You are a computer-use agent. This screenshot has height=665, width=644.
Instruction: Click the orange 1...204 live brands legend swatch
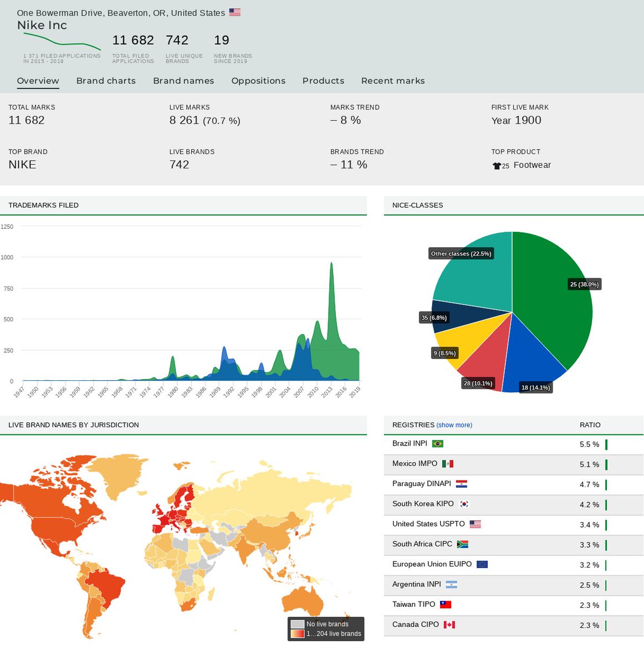298,633
